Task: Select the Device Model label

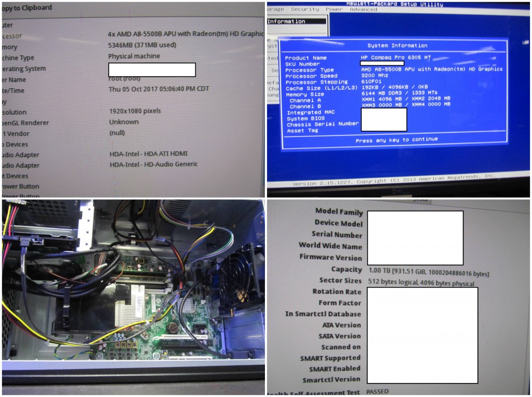Action: coord(339,223)
